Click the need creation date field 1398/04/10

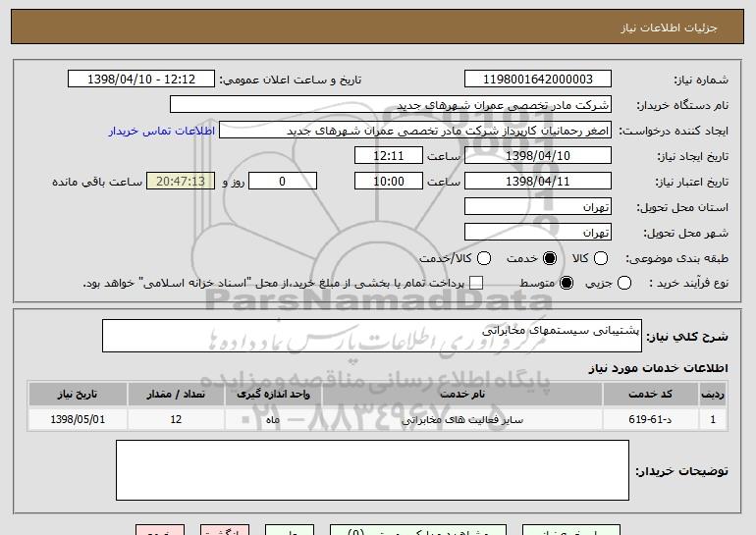(538, 156)
